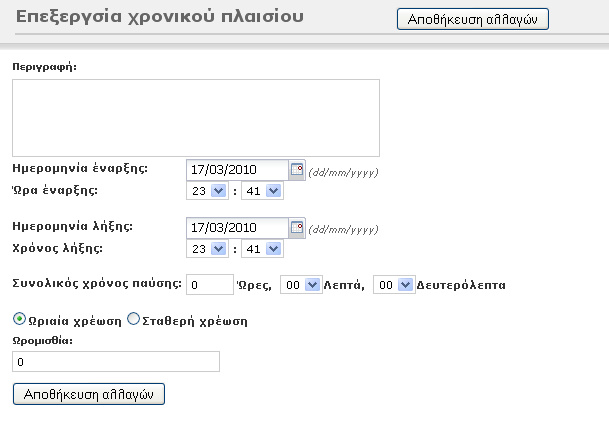
Task: Open the pause Δευτερόλεπτα seconds dropdown
Action: pos(394,285)
